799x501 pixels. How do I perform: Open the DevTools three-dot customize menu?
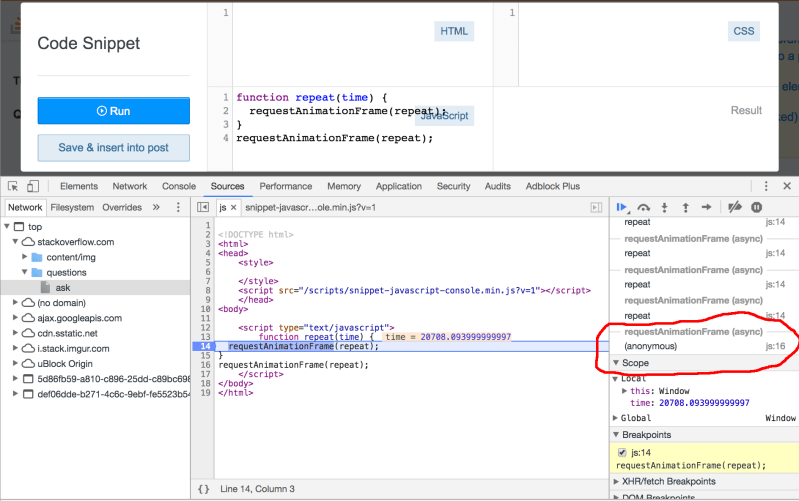766,186
